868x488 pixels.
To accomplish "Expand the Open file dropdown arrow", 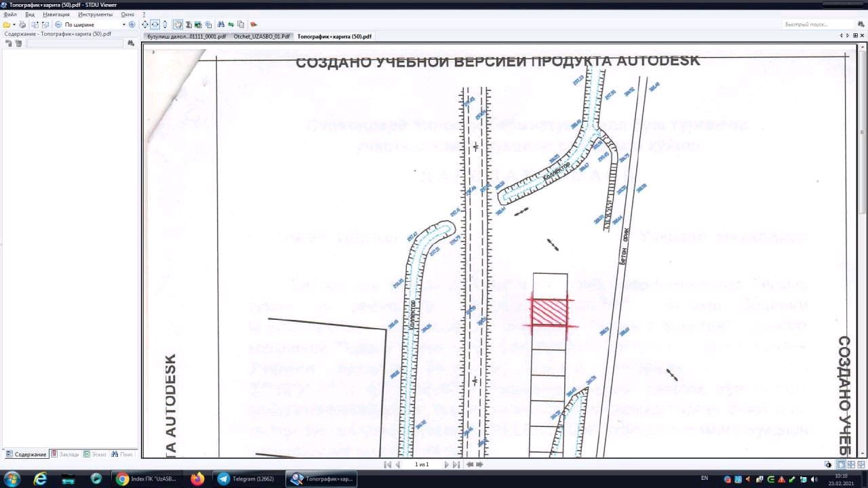I will (x=14, y=24).
